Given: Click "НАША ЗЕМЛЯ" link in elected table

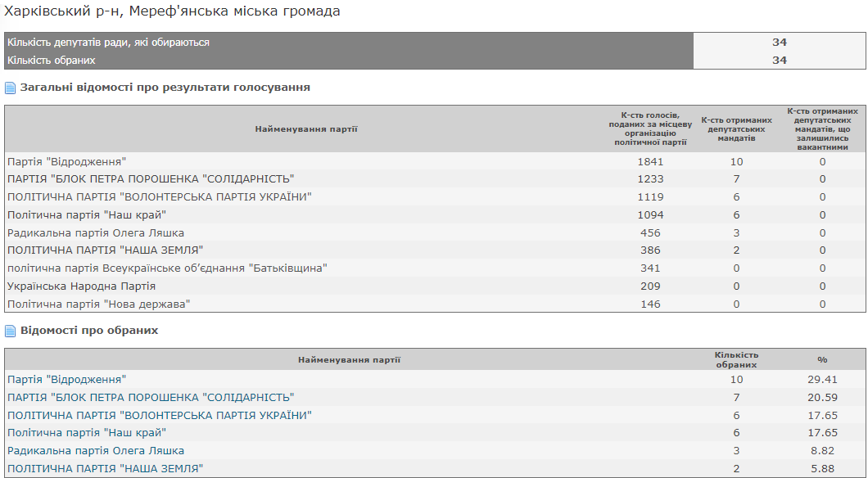Looking at the screenshot, I should click(105, 469).
